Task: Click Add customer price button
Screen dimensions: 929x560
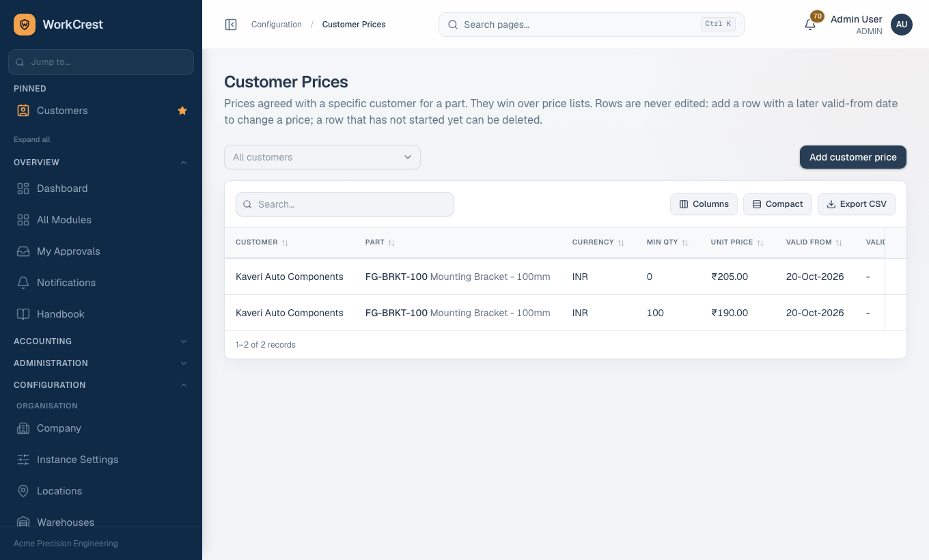Action: (853, 157)
